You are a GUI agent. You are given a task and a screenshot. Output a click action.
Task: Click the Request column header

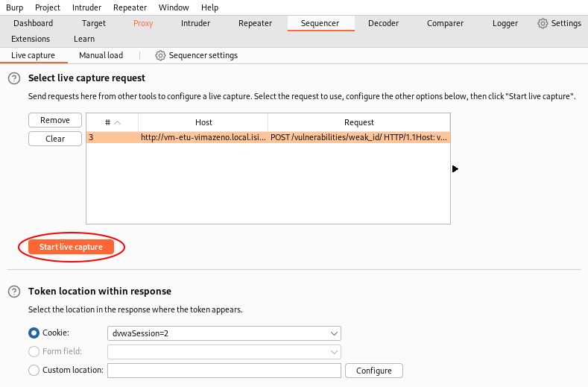pos(359,122)
